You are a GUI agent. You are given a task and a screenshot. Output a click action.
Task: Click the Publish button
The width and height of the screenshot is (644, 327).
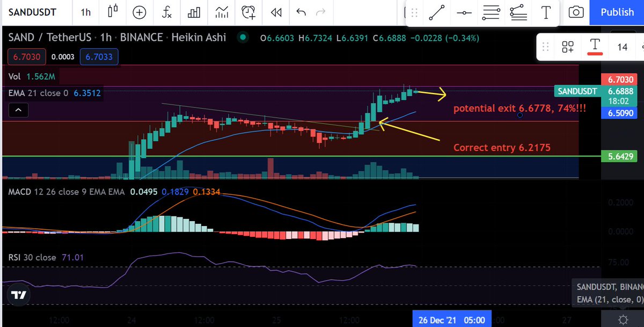[x=617, y=12]
